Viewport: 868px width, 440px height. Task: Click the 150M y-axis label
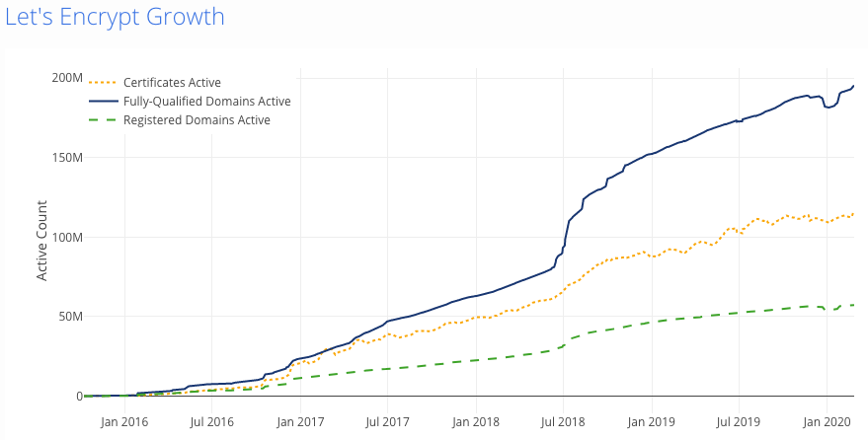67,158
